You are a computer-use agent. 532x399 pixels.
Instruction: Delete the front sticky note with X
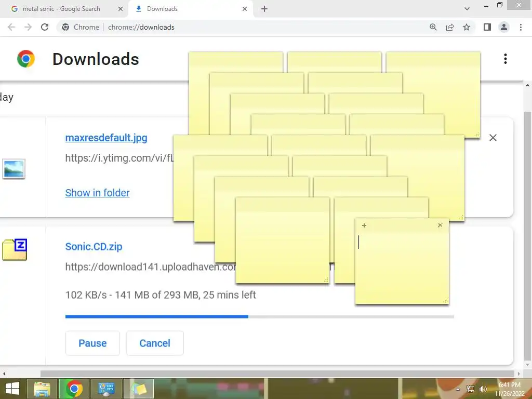tap(440, 225)
